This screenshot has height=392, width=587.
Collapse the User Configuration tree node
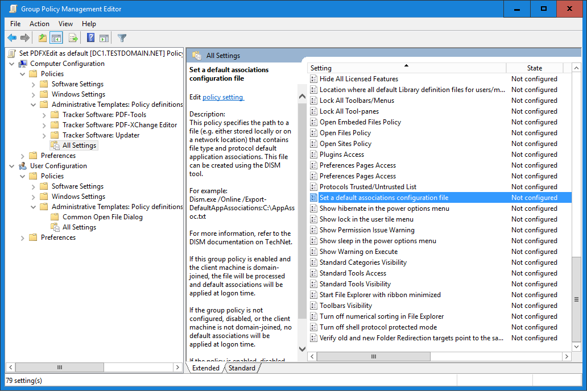[12, 166]
